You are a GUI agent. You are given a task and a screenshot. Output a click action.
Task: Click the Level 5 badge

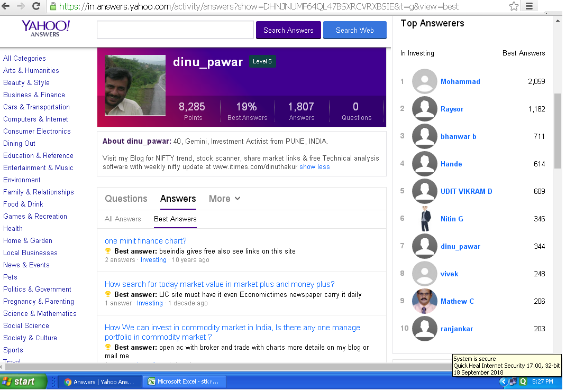coord(262,61)
